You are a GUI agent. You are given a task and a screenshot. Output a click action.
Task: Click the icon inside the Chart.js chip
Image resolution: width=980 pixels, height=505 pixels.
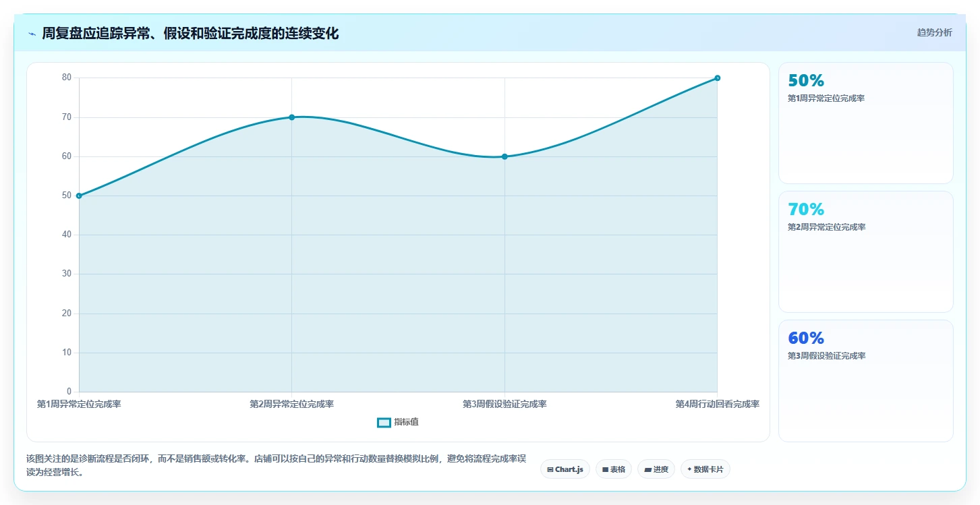pyautogui.click(x=550, y=469)
